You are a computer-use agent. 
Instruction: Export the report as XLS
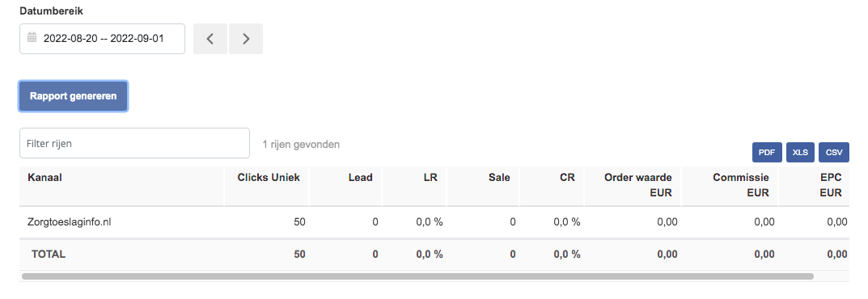[x=800, y=153]
